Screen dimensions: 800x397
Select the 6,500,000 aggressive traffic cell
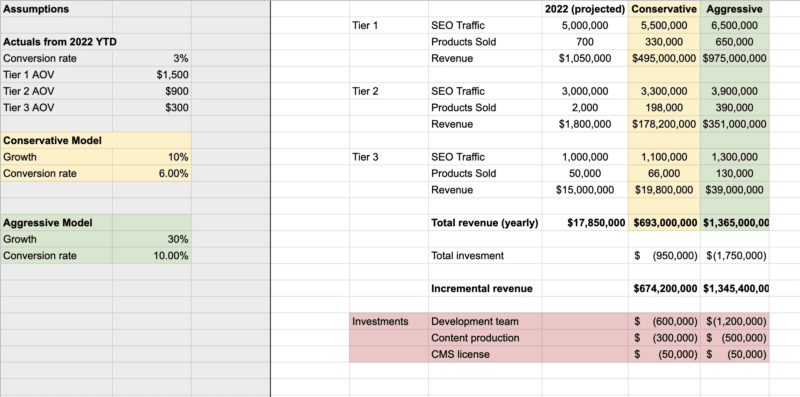(734, 25)
